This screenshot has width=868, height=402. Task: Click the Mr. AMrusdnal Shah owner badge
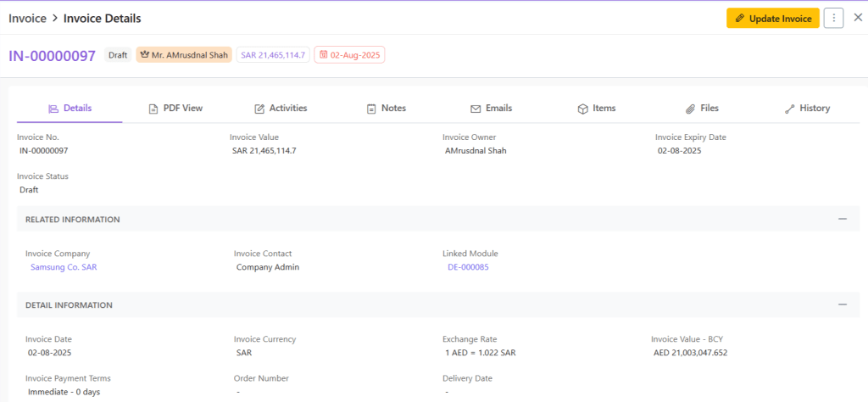tap(183, 55)
